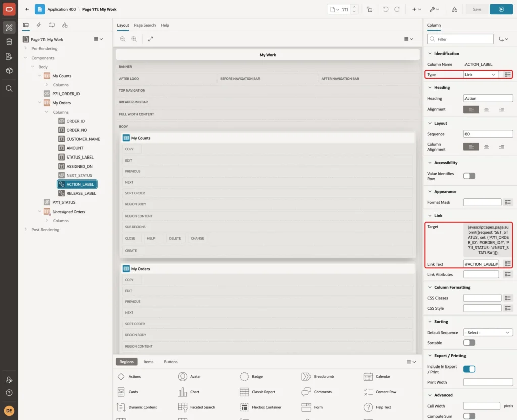This screenshot has height=420, width=517.
Task: Open Type property list icon
Action: tap(508, 75)
